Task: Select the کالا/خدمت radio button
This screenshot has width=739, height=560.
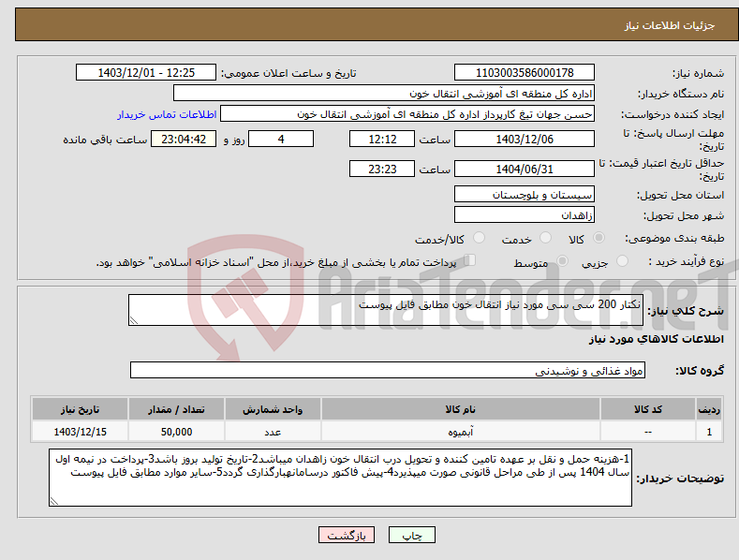Action: click(479, 238)
